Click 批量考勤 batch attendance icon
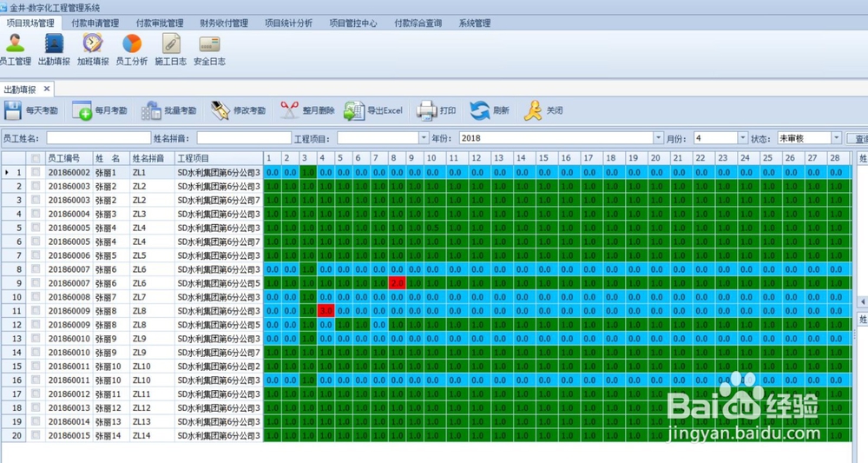The width and height of the screenshot is (868, 463). [x=150, y=110]
